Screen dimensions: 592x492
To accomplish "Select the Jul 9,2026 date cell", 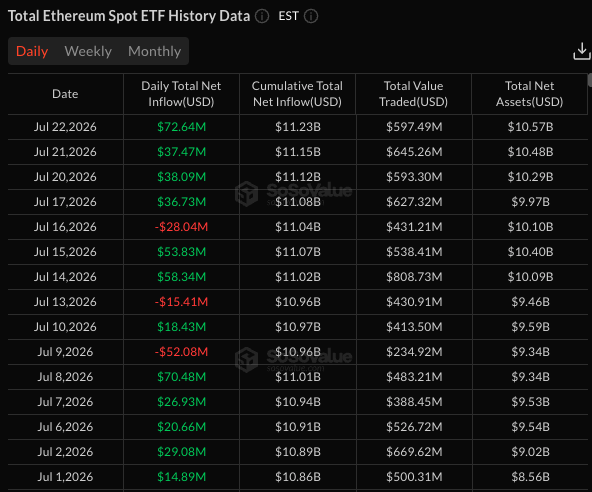I will tap(65, 352).
